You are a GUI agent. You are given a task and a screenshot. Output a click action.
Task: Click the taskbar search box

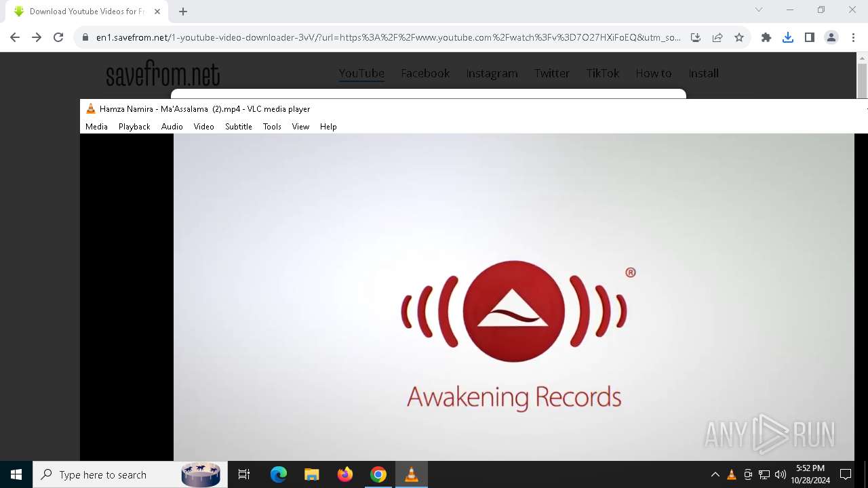pyautogui.click(x=129, y=474)
